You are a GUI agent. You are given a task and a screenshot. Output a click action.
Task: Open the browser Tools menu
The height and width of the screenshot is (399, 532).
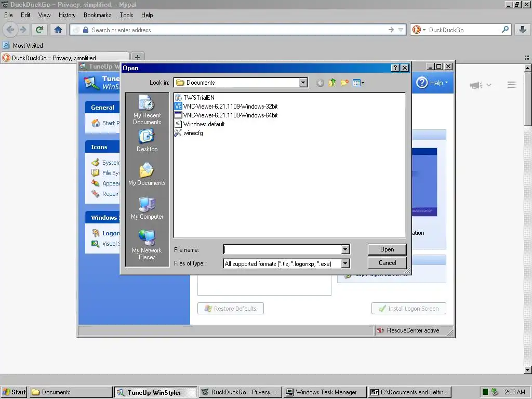pyautogui.click(x=126, y=15)
